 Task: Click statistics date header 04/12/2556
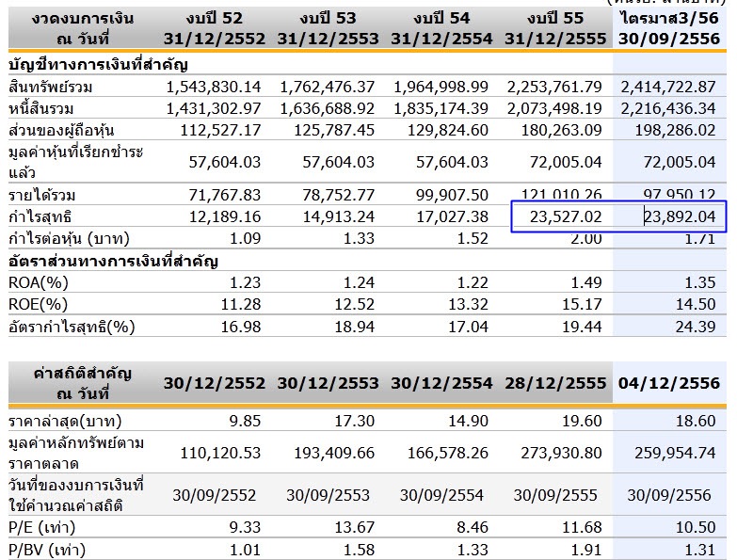(669, 383)
